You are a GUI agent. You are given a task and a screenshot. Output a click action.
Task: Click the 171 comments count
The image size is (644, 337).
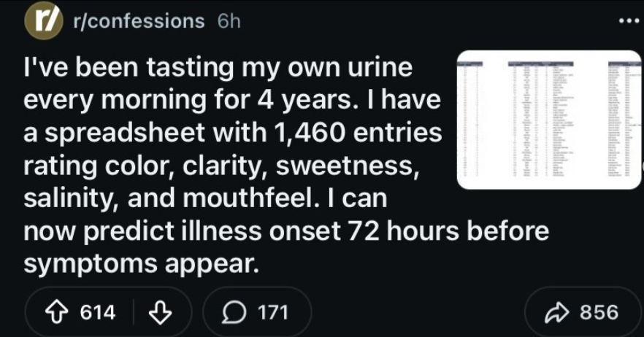click(275, 312)
